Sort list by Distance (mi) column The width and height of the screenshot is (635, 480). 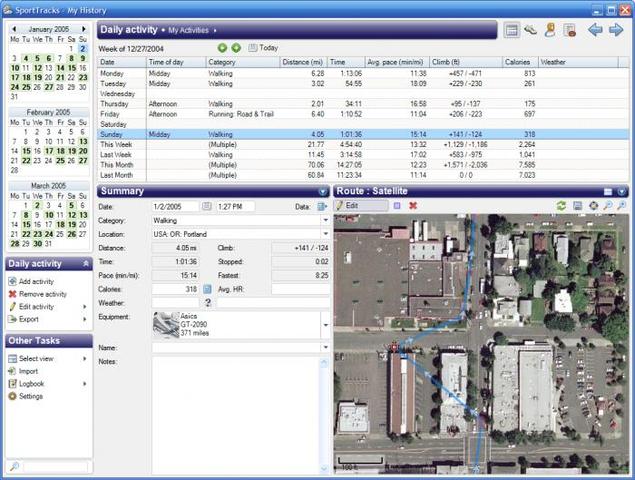tap(303, 62)
